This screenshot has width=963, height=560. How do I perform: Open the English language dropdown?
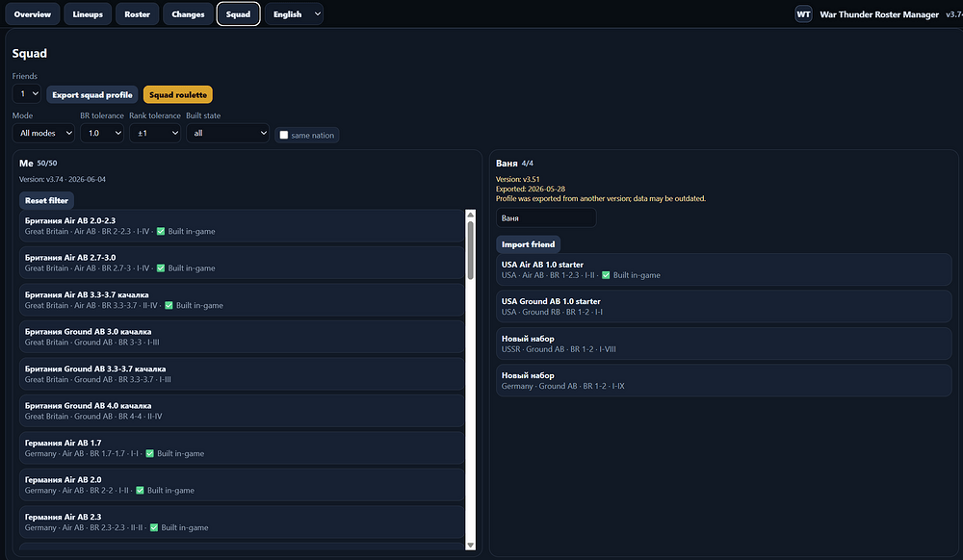click(x=294, y=14)
